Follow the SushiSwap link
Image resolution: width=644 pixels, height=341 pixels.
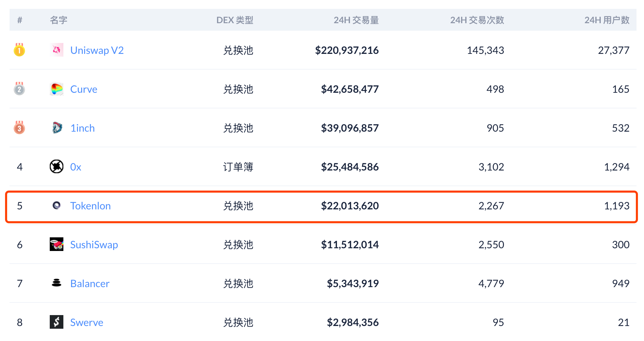tap(94, 244)
